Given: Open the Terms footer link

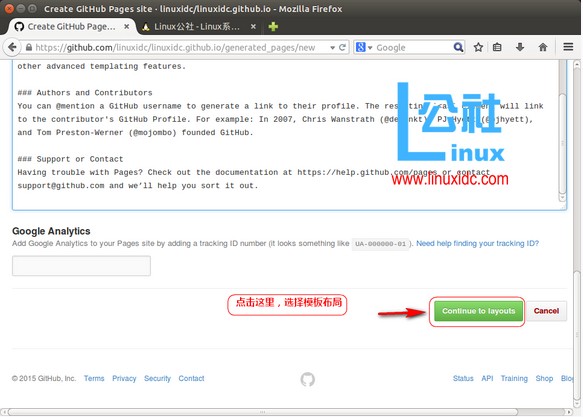Looking at the screenshot, I should point(94,378).
